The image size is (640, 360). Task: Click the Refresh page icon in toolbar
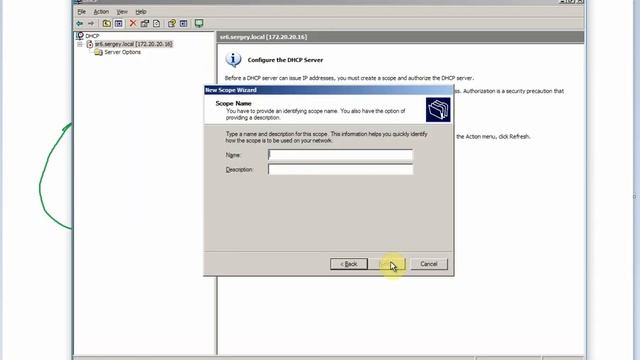(156, 24)
